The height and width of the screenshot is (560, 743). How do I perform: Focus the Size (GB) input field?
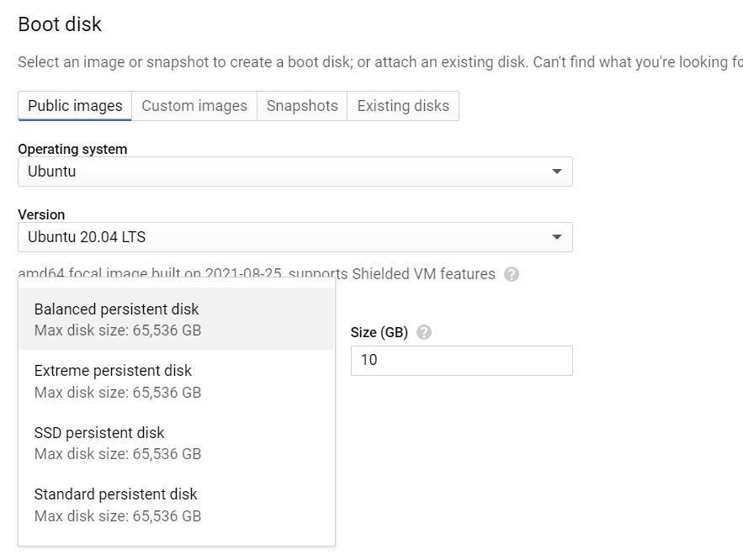(x=461, y=361)
